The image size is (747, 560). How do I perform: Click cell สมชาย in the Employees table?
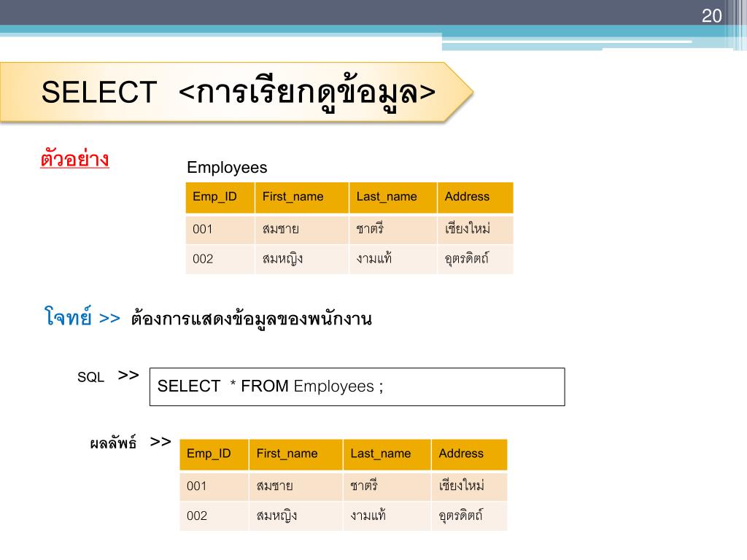[302, 230]
